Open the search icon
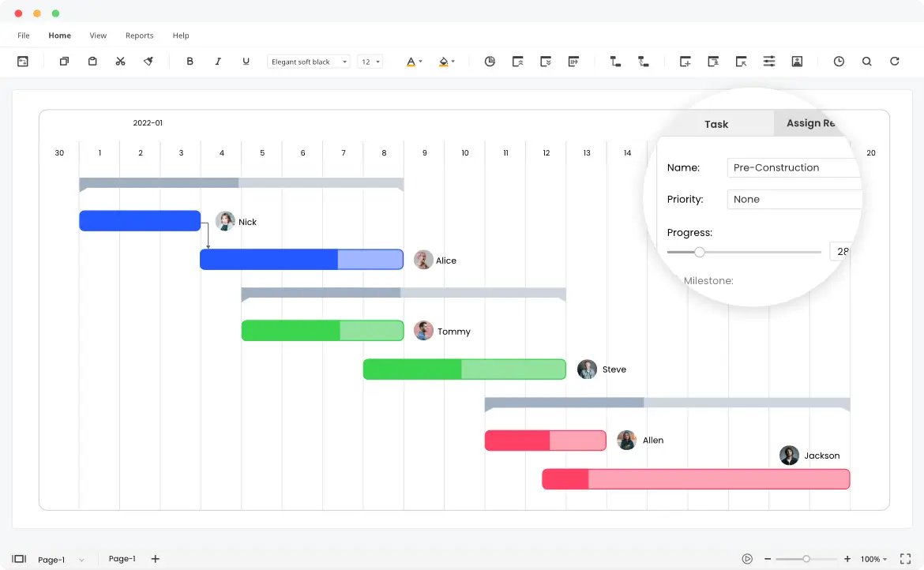924x570 pixels. tap(866, 61)
